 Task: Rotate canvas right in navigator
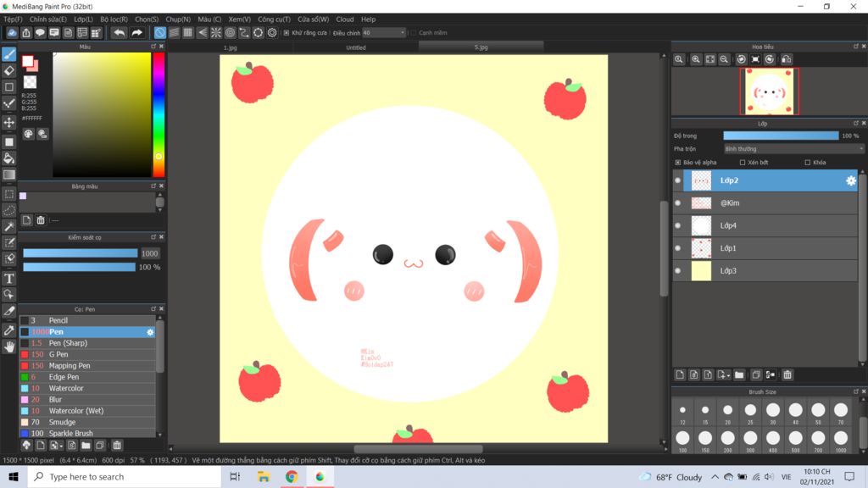pyautogui.click(x=770, y=59)
